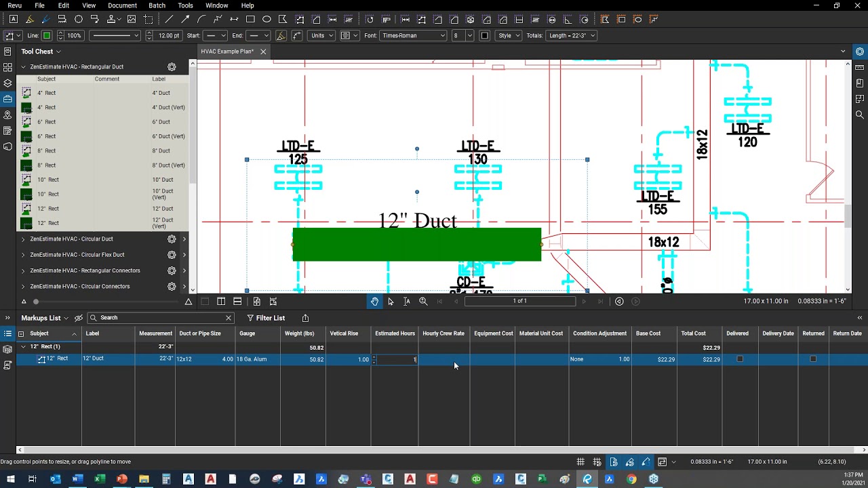
Task: Toggle the Delivered checkbox for 12" Rect
Action: [740, 359]
